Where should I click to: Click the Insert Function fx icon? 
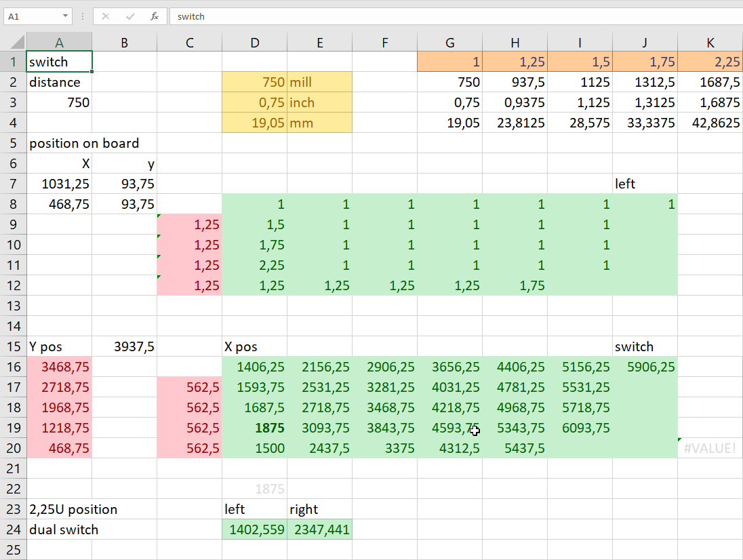[155, 16]
